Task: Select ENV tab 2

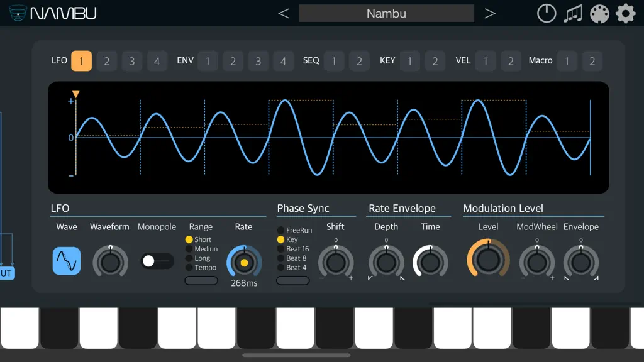Action: [233, 61]
